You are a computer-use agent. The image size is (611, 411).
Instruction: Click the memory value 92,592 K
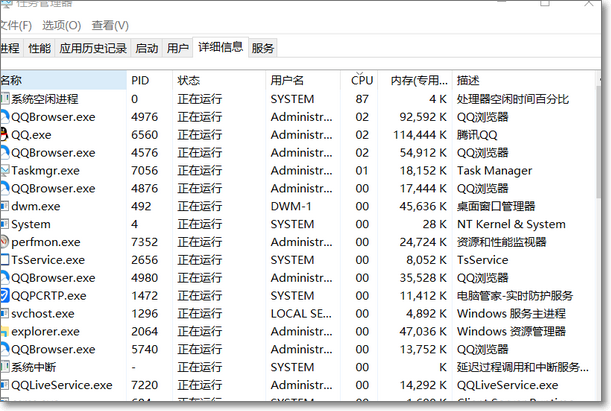[423, 117]
